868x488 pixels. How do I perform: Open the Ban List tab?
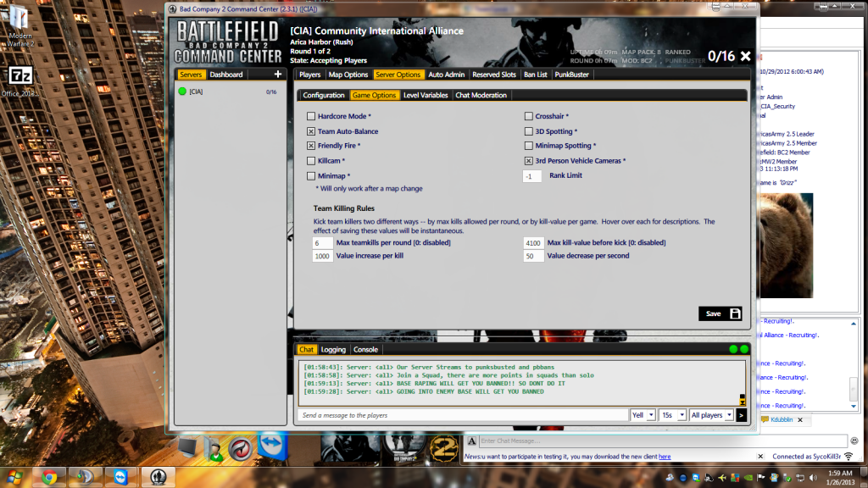click(x=536, y=75)
